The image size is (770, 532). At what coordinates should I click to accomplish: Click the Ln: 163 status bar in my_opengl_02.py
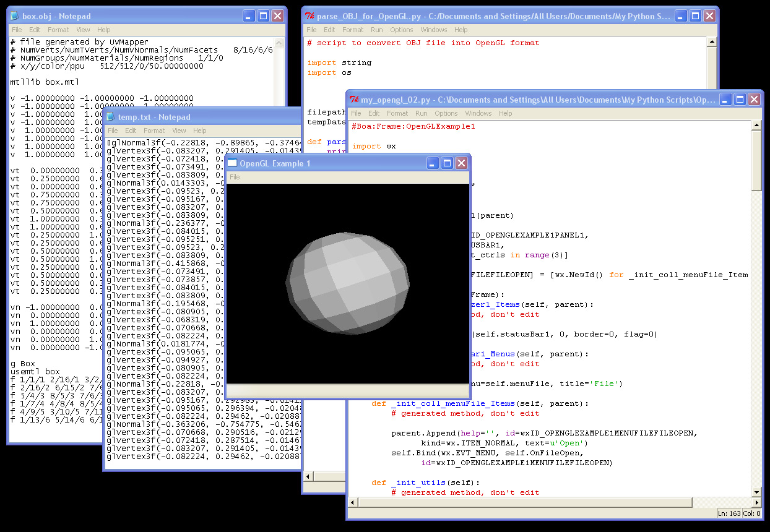coord(730,513)
